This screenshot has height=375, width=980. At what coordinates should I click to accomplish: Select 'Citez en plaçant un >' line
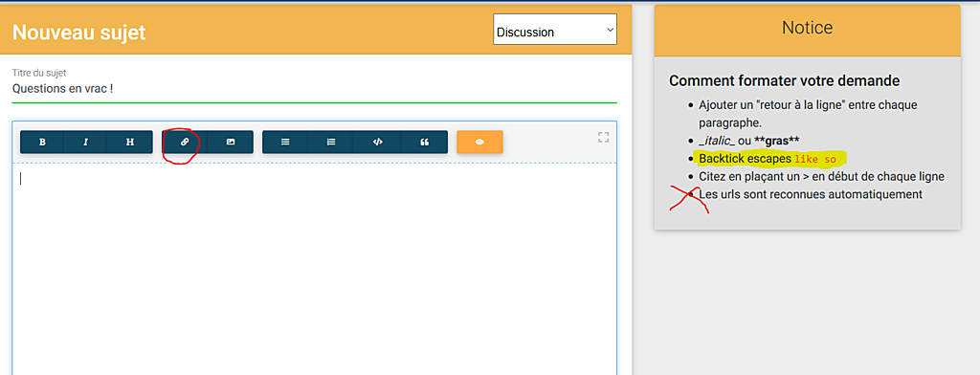pyautogui.click(x=821, y=177)
